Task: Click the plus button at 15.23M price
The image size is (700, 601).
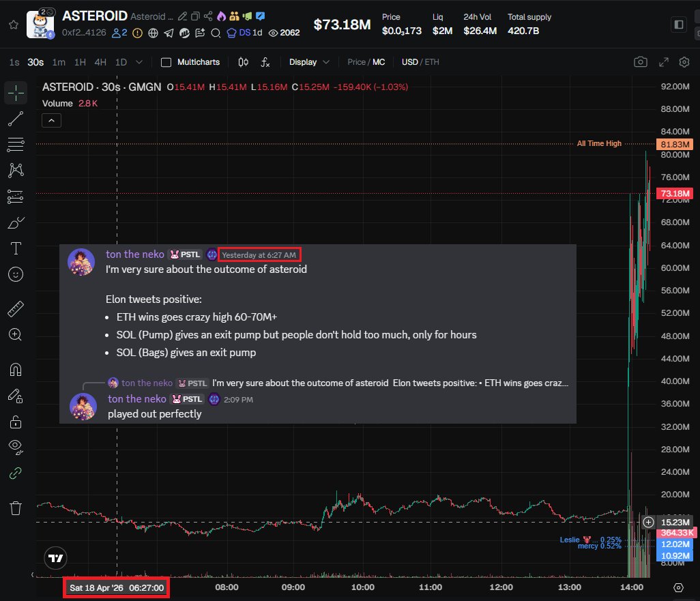Action: tap(648, 522)
